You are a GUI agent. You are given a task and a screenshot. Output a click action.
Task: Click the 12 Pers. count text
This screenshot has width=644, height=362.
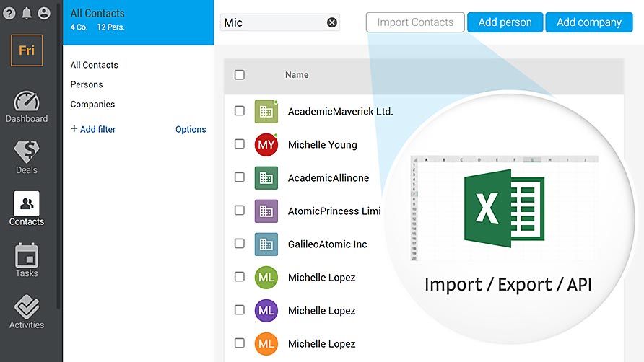tap(111, 27)
